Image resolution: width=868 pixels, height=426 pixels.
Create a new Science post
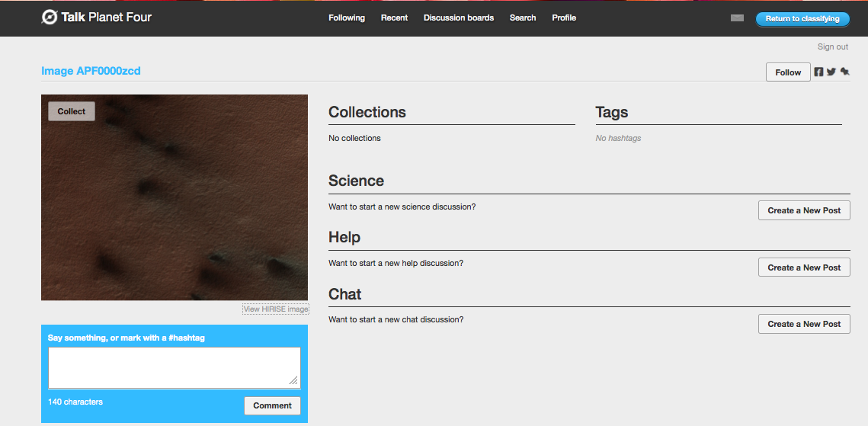tap(804, 210)
